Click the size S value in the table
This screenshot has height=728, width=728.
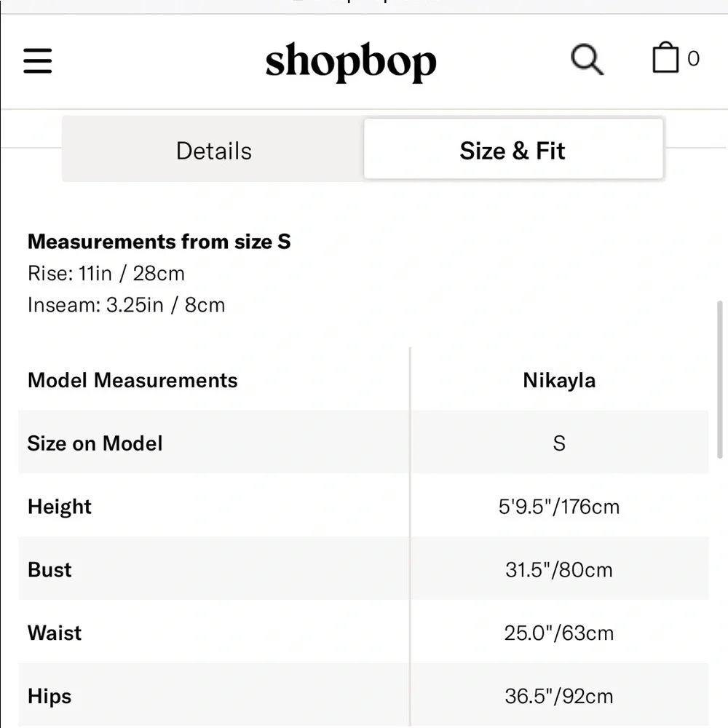[x=559, y=443]
